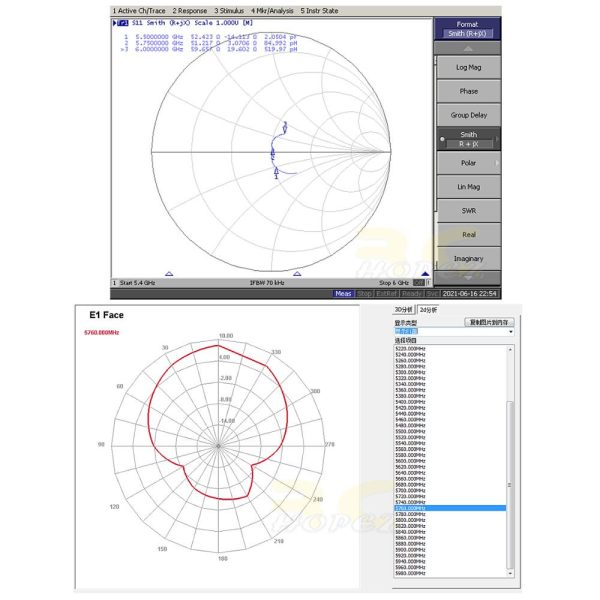
Task: Click the left hollow marker triangle below chart
Action: (x=169, y=274)
